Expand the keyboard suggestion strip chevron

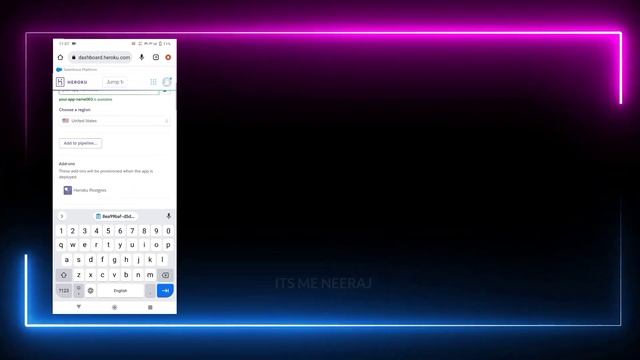[62, 216]
